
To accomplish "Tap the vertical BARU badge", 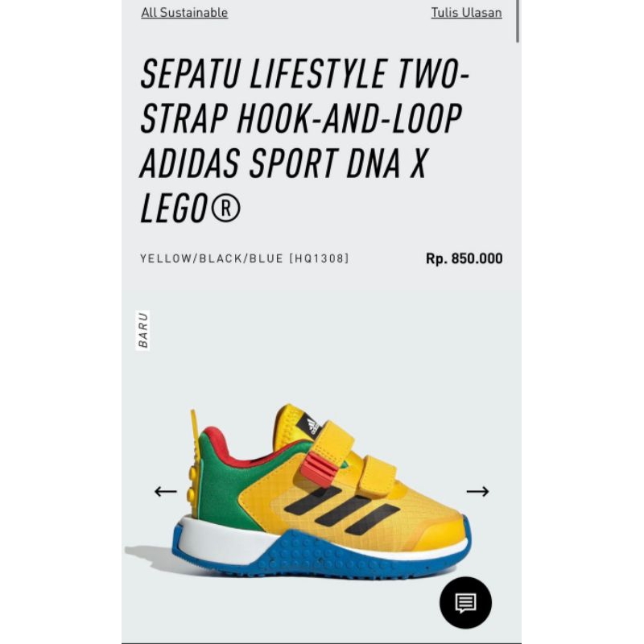I will click(x=143, y=330).
